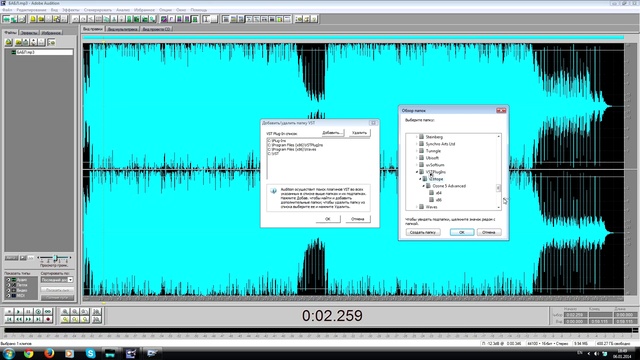
Task: Start playback with the Play button
Action: pyautogui.click(x=19, y=311)
